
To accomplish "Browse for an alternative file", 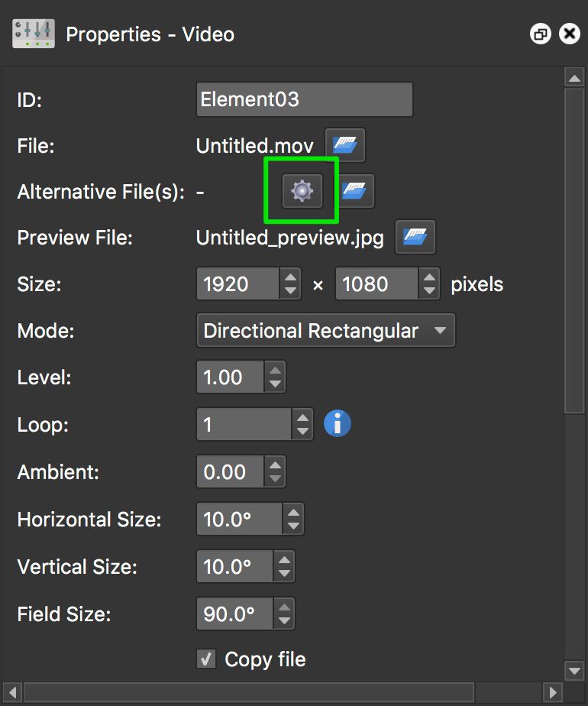I will [x=354, y=191].
